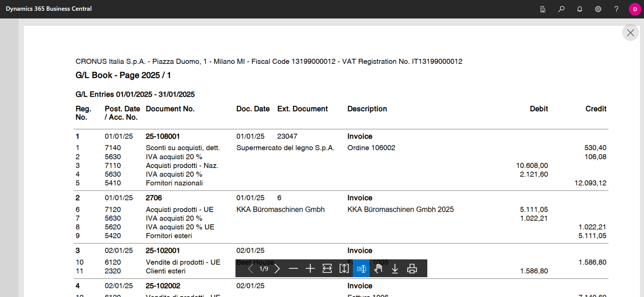
Task: Click 'Ext. Document' column header
Action: (302, 109)
